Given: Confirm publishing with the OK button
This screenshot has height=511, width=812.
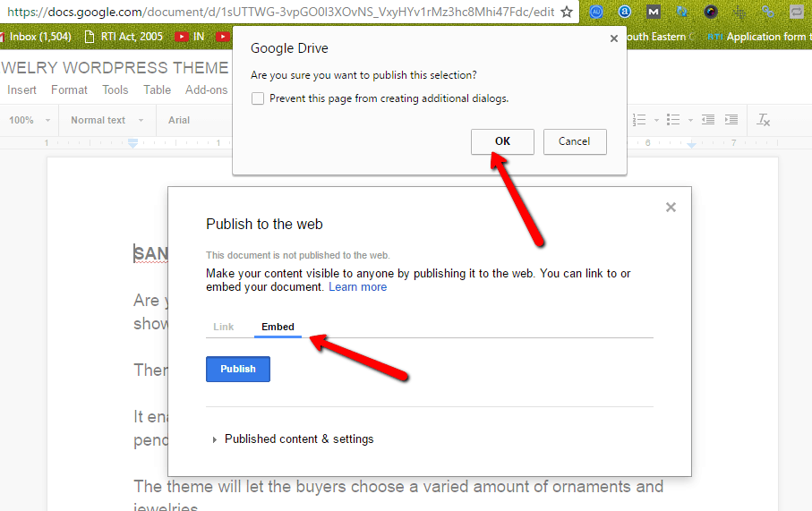Looking at the screenshot, I should (502, 141).
